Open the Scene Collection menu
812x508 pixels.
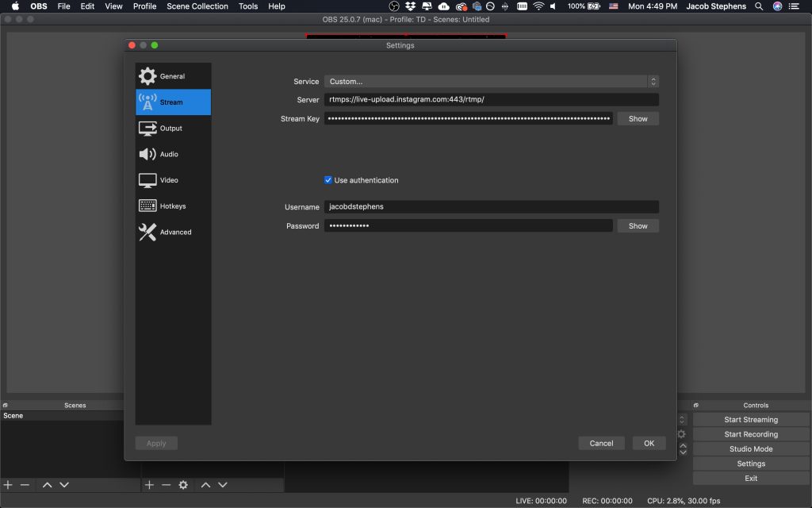[x=197, y=6]
